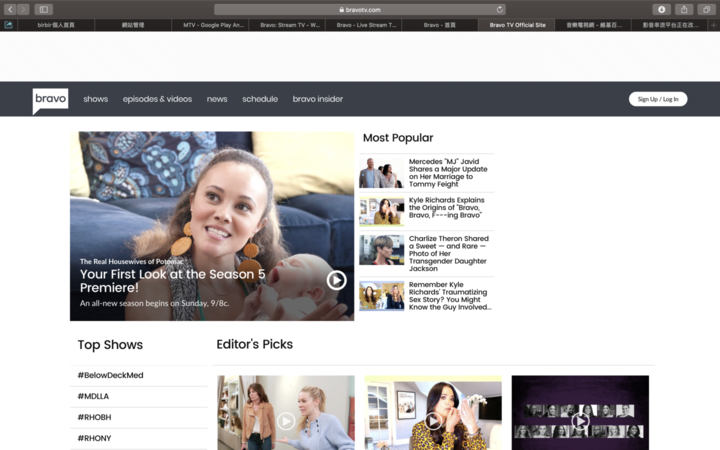Reload page using address bar refresh icon
The height and width of the screenshot is (450, 720).
tap(499, 9)
